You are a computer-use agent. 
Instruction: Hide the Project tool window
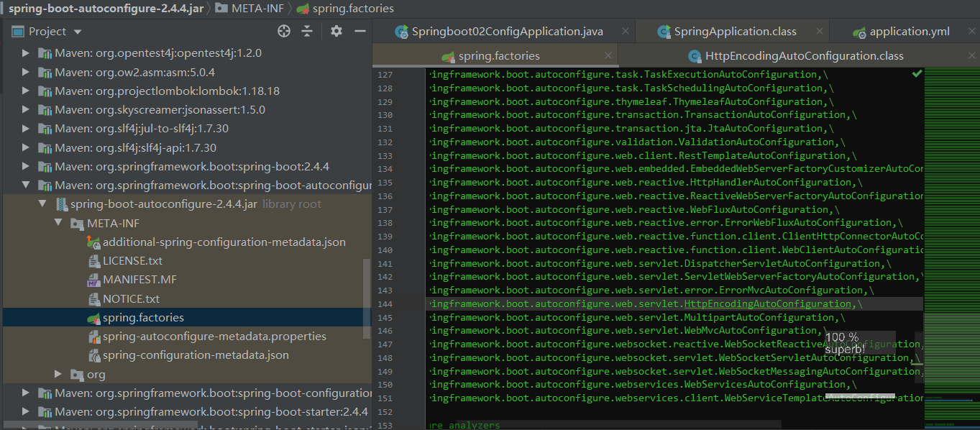coord(360,31)
